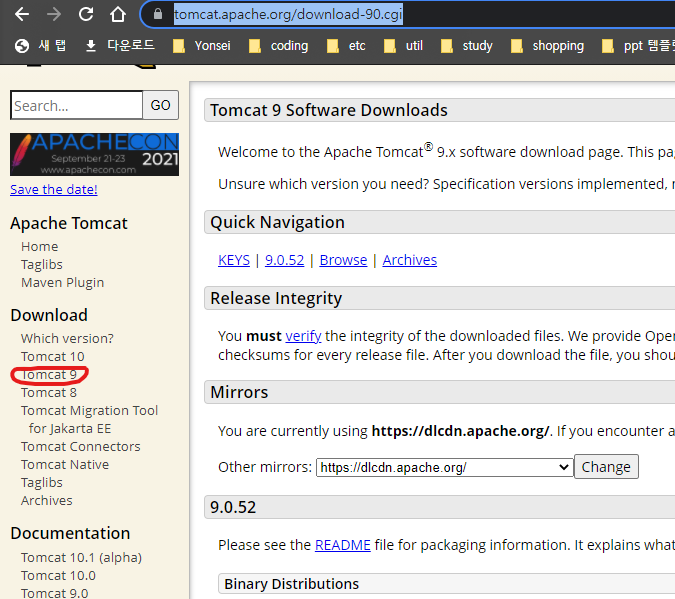The image size is (675, 599).
Task: Open the verify integrity link
Action: (x=303, y=336)
